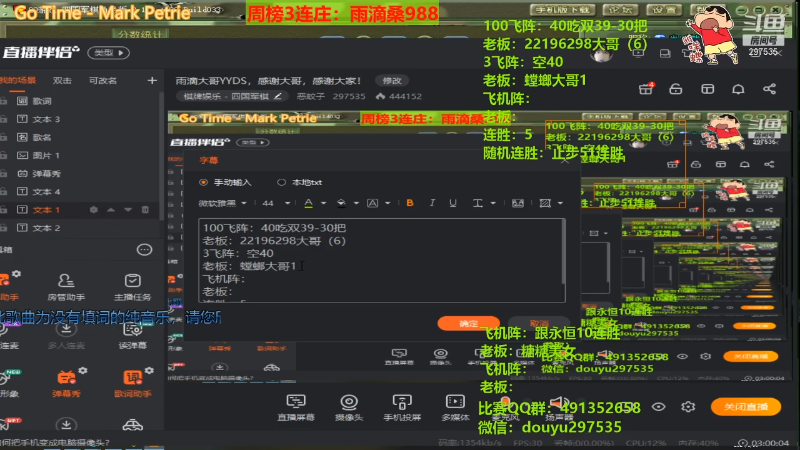This screenshot has height=450, width=800.
Task: Click the share icon
Action: coord(769,89)
